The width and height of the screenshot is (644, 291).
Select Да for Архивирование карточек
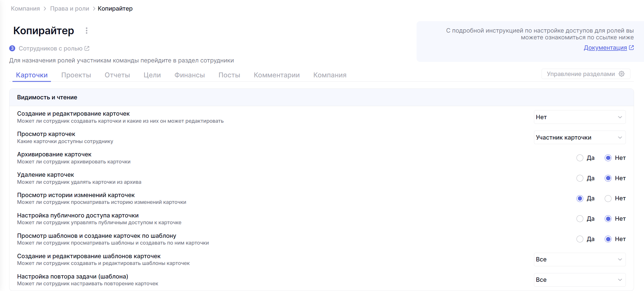coord(580,158)
